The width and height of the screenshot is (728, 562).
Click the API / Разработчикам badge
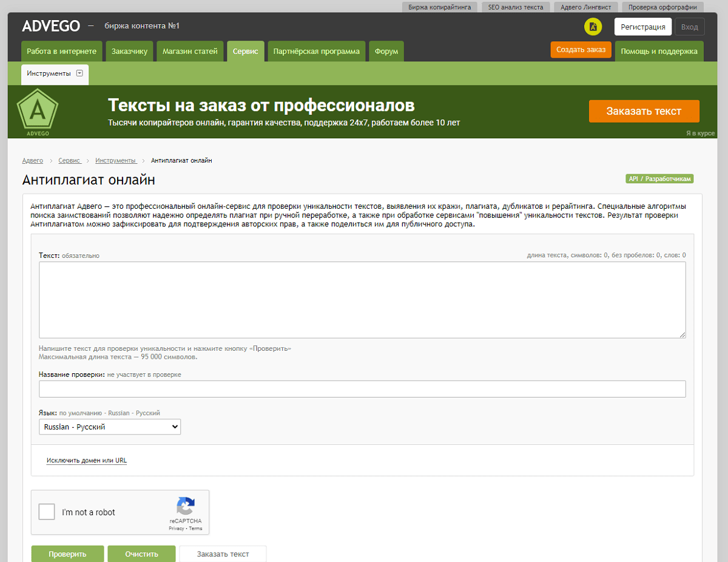coord(659,179)
